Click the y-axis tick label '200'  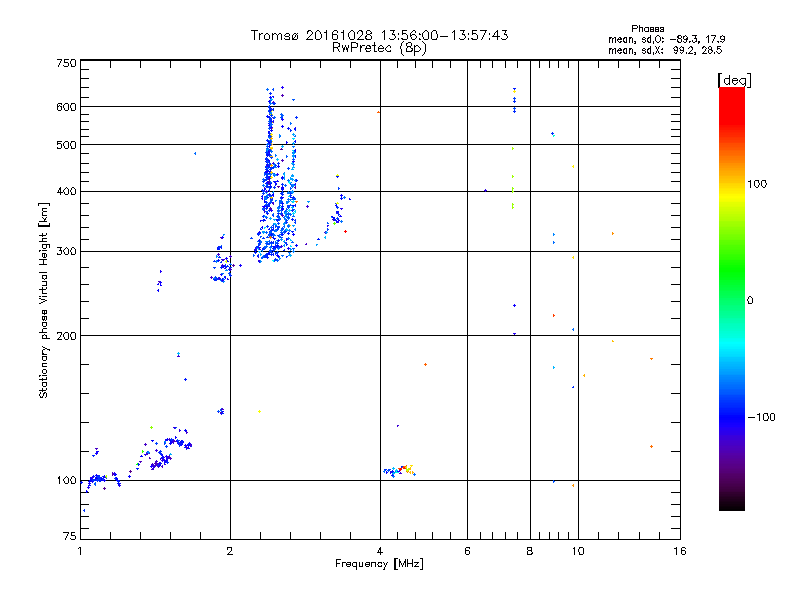click(66, 336)
